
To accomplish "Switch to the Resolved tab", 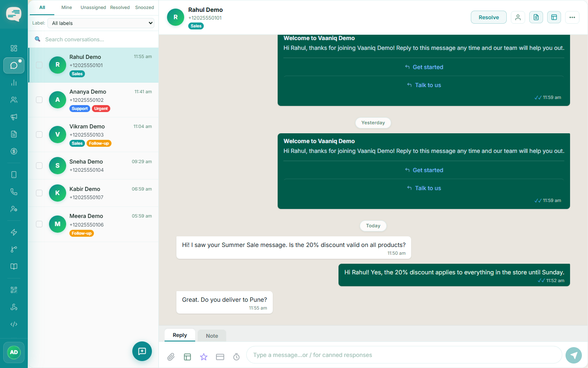I will point(120,7).
